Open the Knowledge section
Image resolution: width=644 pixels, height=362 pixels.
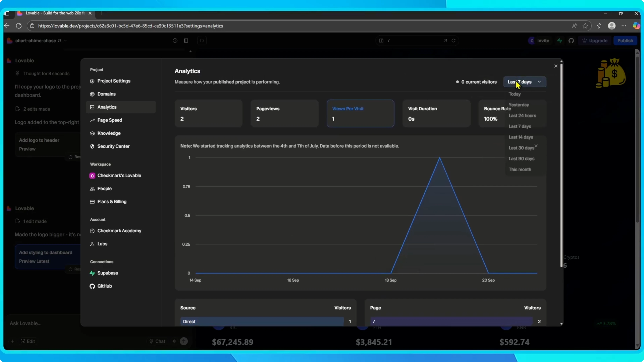coord(121,133)
